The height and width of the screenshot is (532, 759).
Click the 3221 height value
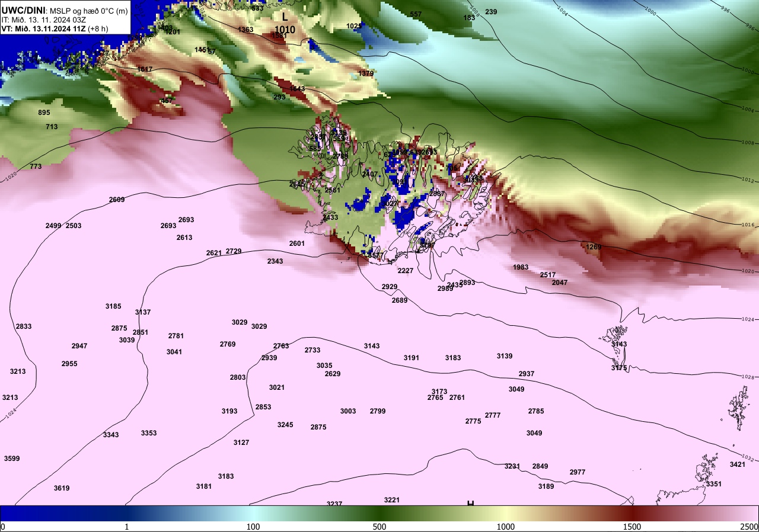tap(392, 500)
